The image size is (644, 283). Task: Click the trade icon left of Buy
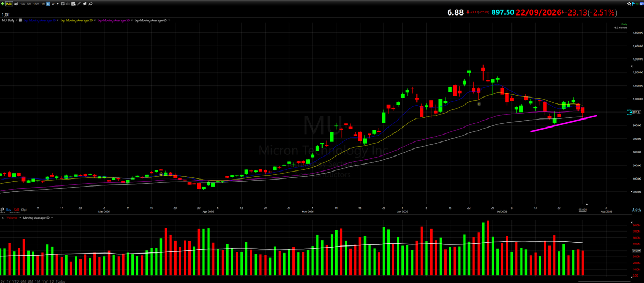(3, 210)
